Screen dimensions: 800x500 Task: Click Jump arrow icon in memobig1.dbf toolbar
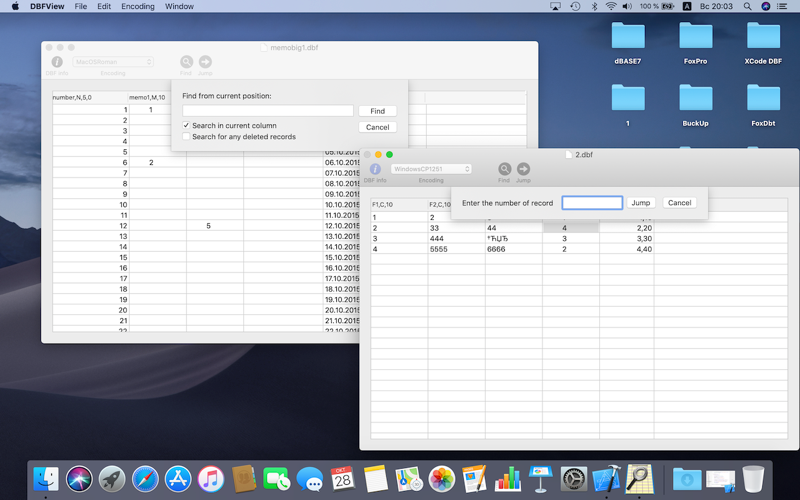pyautogui.click(x=205, y=62)
